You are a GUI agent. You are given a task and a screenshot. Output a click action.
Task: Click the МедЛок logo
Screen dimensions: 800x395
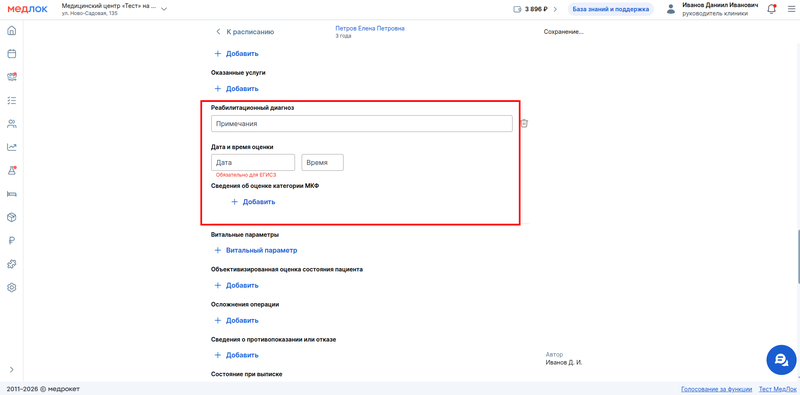click(27, 9)
